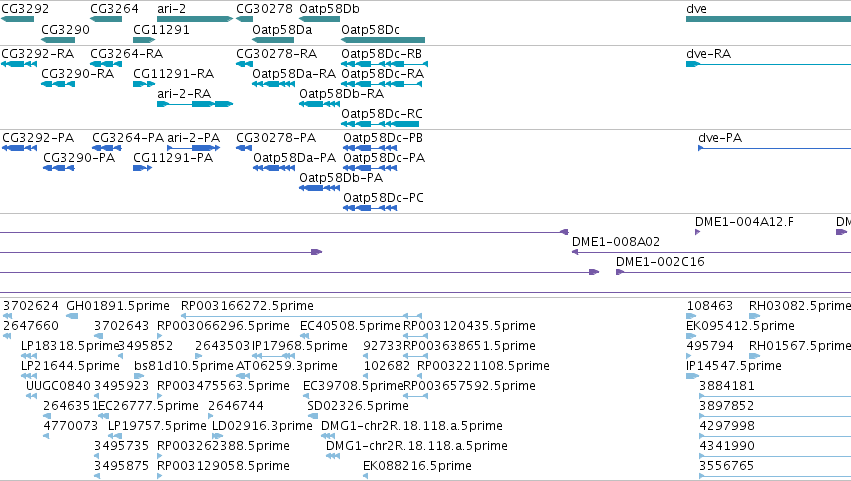Image resolution: width=851 pixels, height=481 pixels.
Task: Click the Oatp58Db-RA transcript
Action: pyautogui.click(x=319, y=104)
